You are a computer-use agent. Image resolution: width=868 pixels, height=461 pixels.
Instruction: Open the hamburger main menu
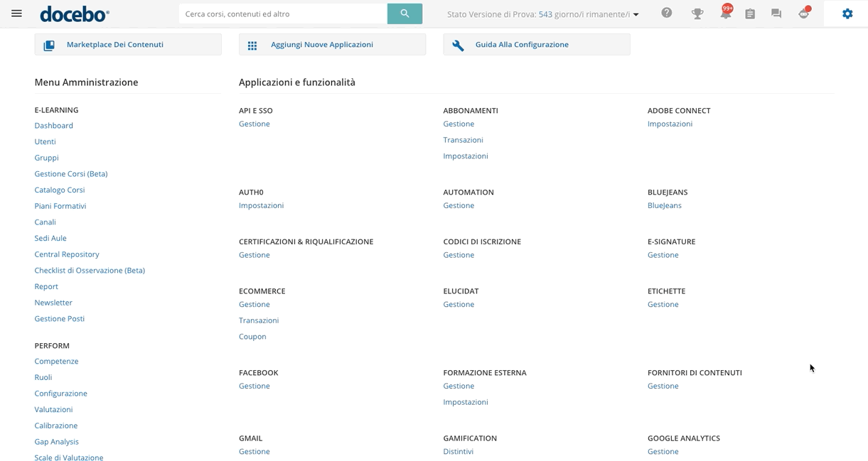(x=16, y=13)
